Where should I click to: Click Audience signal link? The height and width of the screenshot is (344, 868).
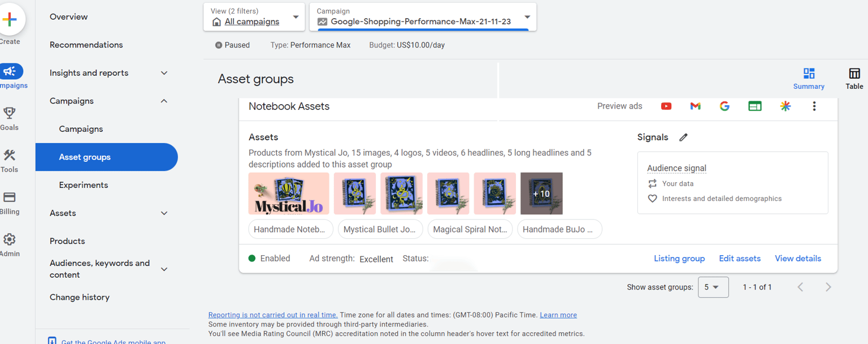click(676, 168)
